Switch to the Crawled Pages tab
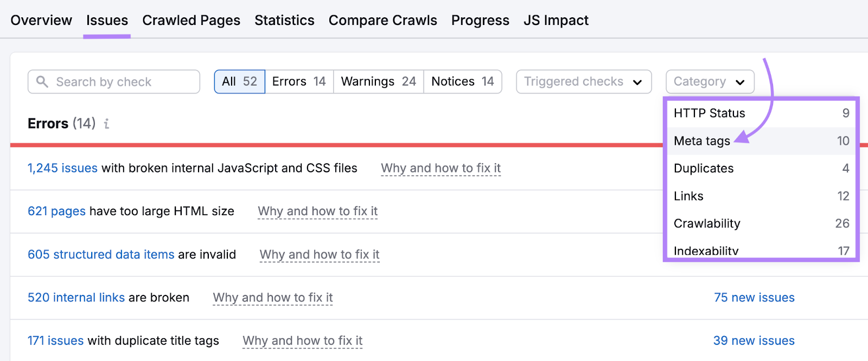 point(191,20)
